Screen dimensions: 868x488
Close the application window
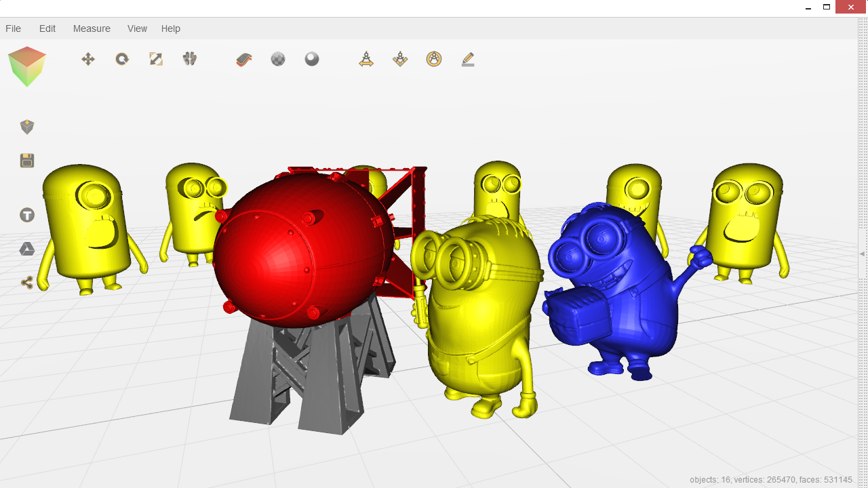851,7
